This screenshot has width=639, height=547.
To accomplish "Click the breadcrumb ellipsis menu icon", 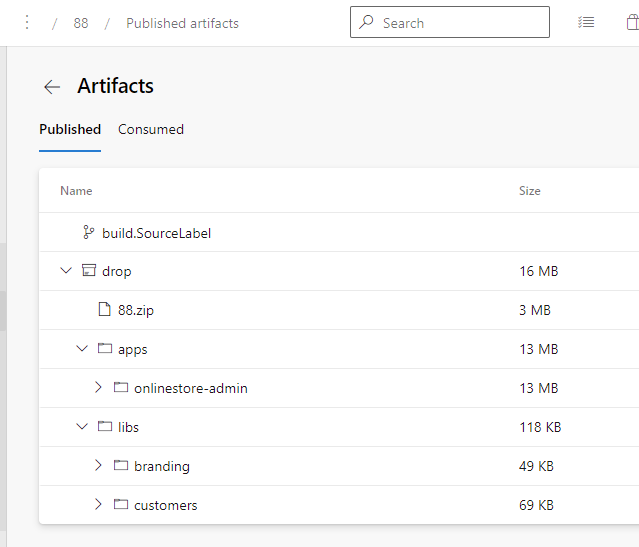I will coord(27,23).
